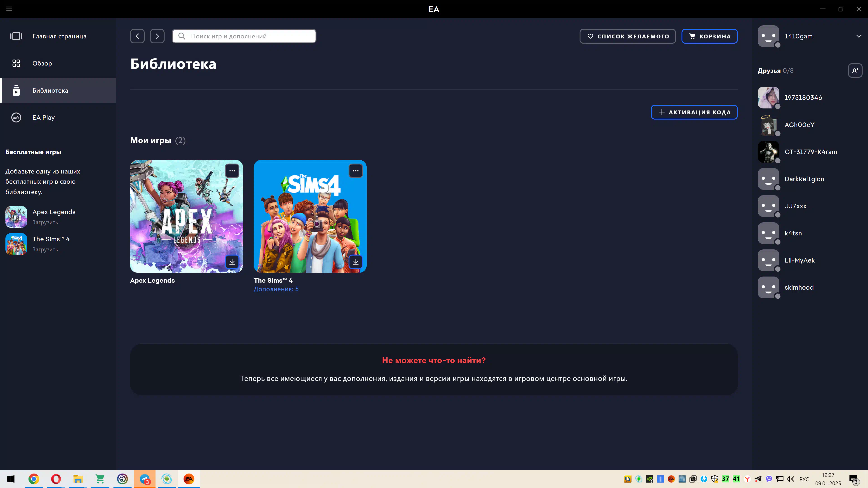Click the Список желаемого wishlist button
This screenshot has height=488, width=868.
point(627,36)
